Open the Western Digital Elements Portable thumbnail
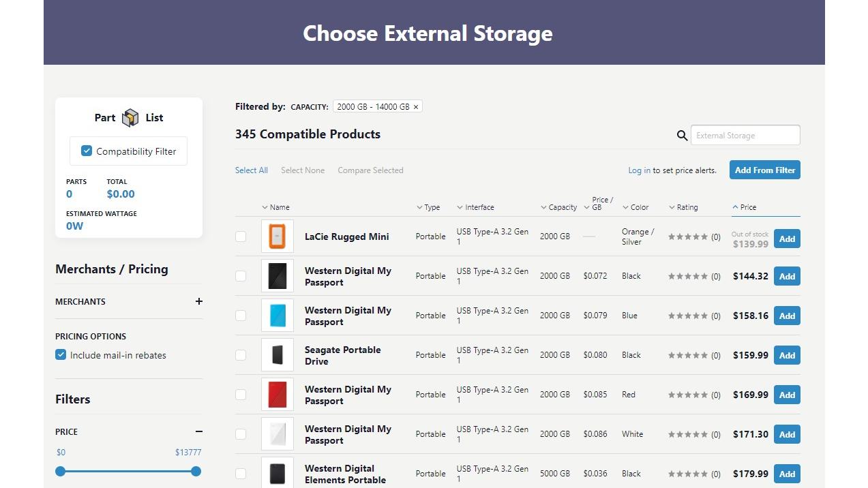The image size is (868, 488). pos(278,473)
